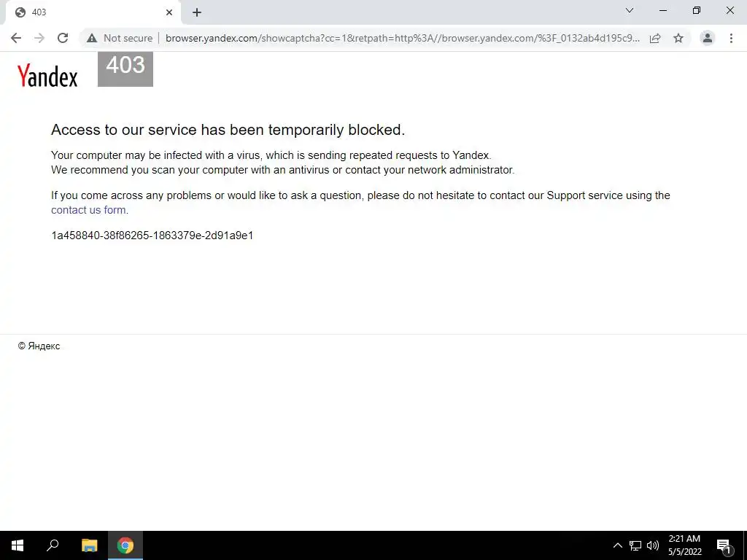Open the taskbar clock showing 2:21 AM
This screenshot has width=747, height=560.
(x=684, y=545)
